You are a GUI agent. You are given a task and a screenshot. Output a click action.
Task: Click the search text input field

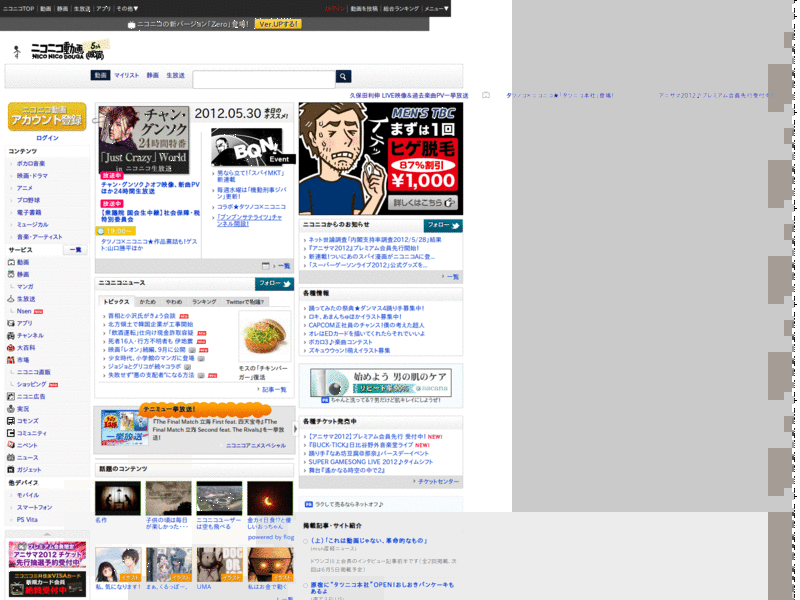click(264, 80)
